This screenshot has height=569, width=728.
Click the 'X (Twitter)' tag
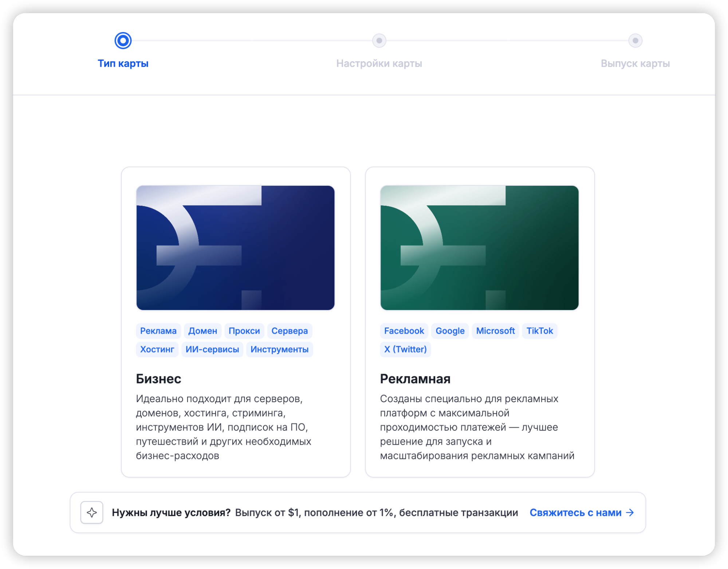(405, 349)
